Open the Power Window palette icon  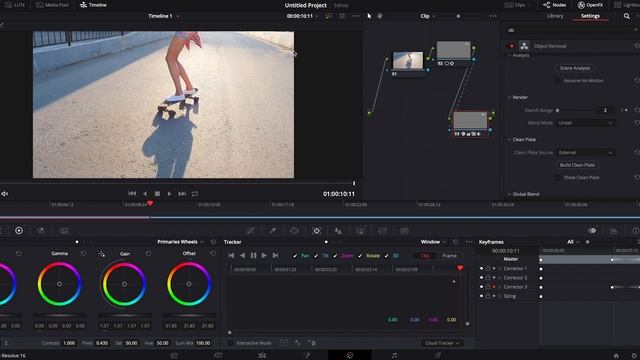coord(294,231)
